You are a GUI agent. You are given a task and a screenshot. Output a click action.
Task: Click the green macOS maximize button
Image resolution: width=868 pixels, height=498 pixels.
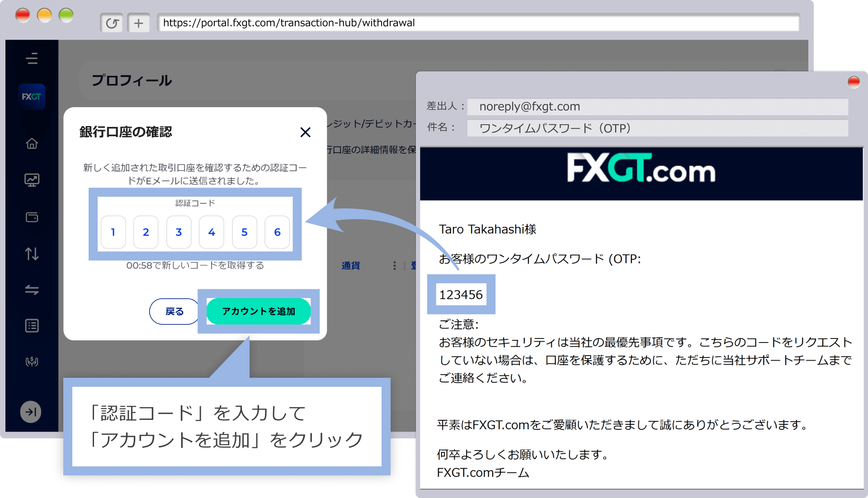click(x=66, y=15)
